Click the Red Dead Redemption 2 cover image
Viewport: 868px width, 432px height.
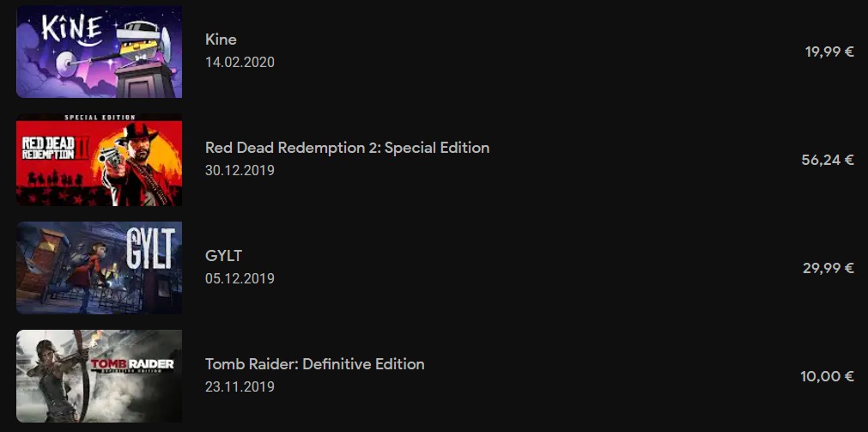pos(99,160)
